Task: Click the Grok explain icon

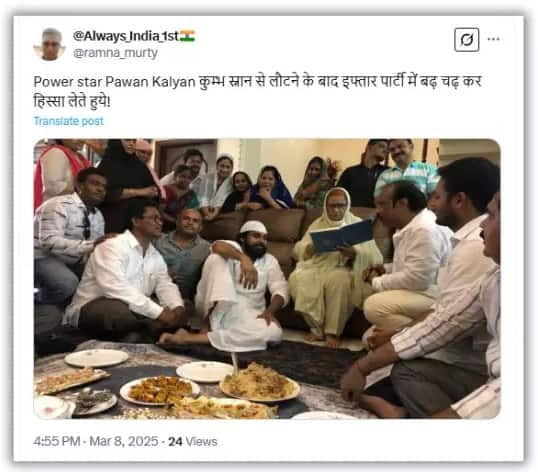Action: 466,40
